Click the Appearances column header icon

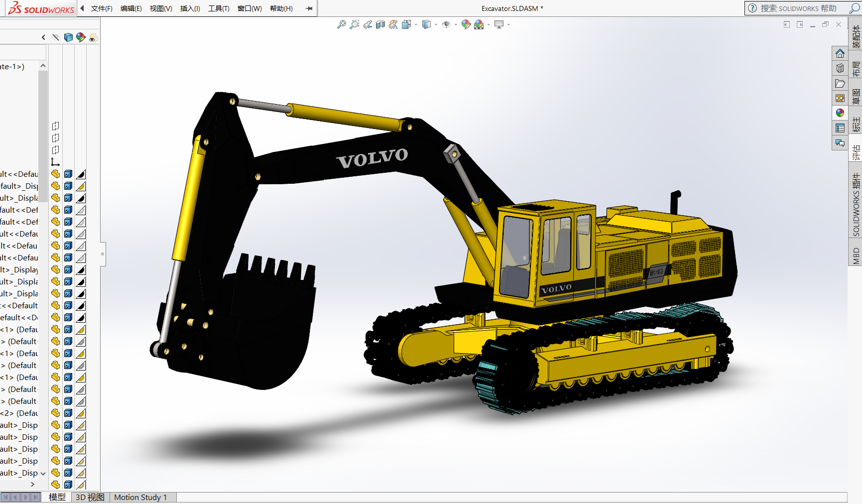[81, 37]
